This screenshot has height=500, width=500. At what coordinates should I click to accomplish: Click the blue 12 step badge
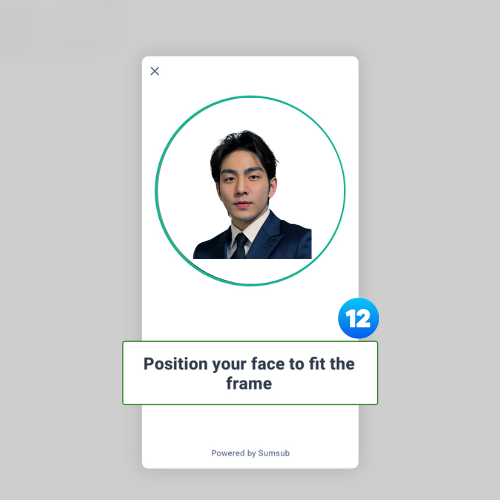358,318
